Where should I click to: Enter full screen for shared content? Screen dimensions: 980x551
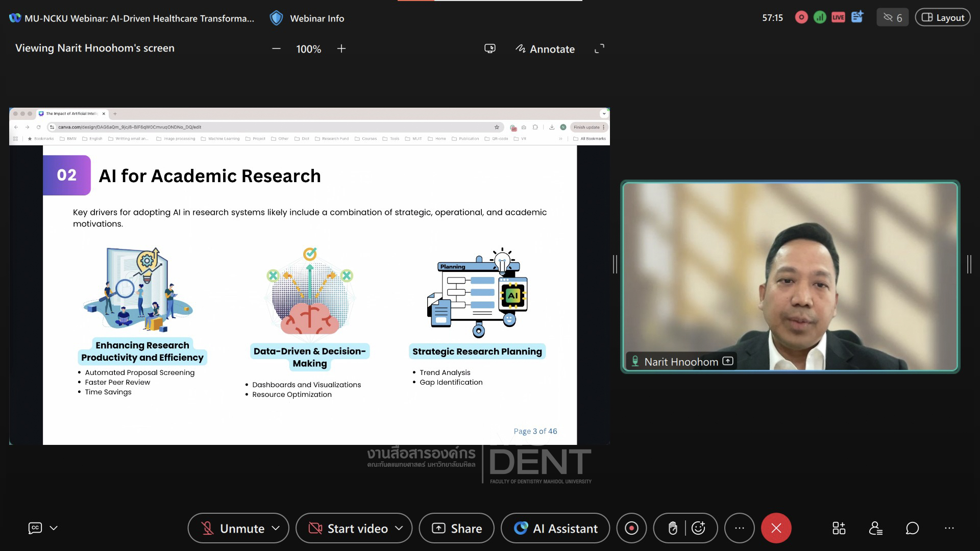click(x=599, y=48)
